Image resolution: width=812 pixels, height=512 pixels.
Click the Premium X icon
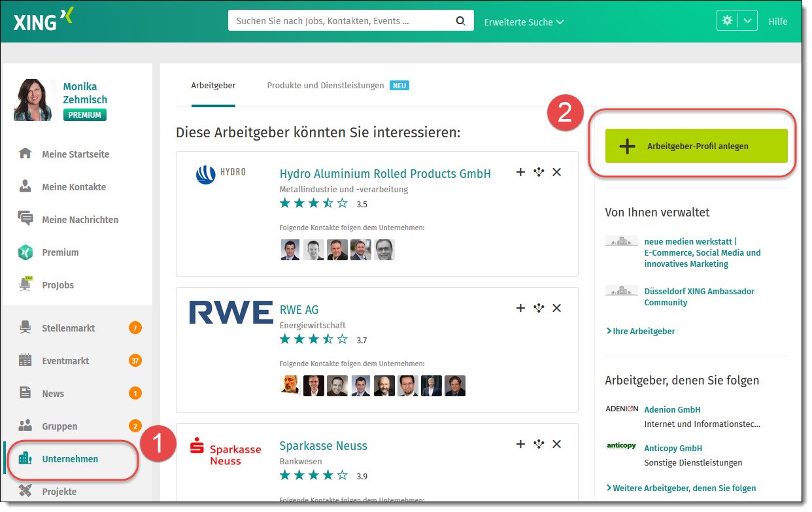[25, 252]
